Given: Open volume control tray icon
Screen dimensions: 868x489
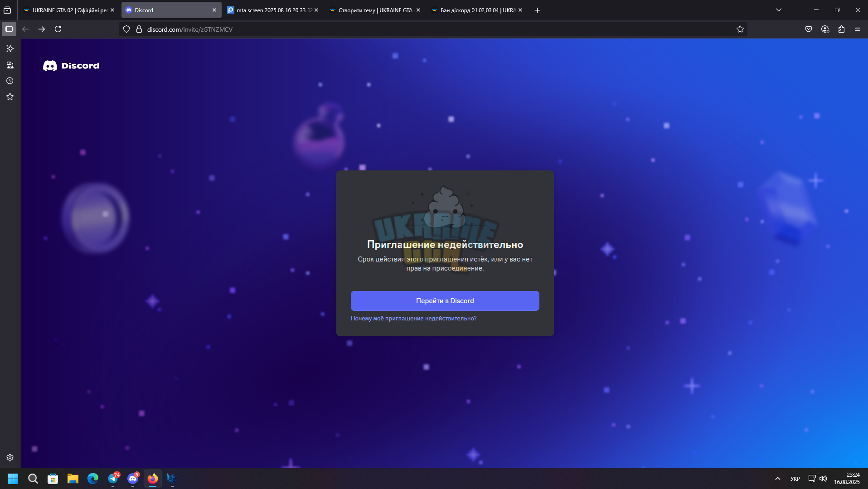Looking at the screenshot, I should coord(823,479).
